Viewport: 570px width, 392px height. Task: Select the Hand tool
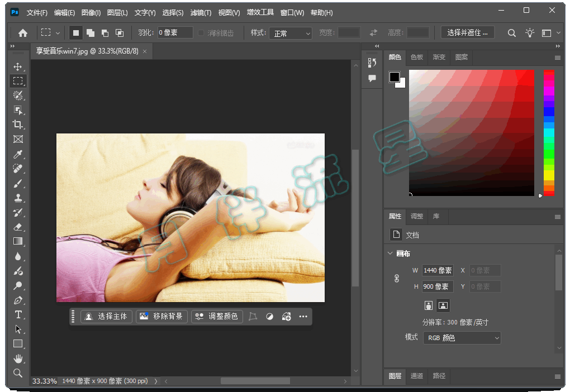coord(18,358)
